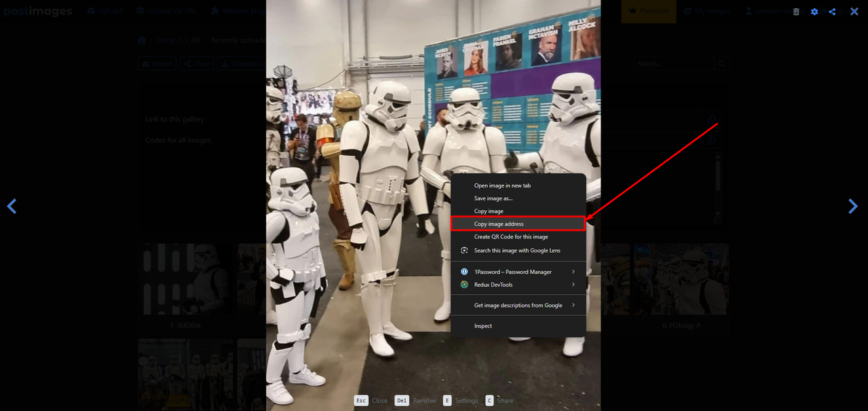Choose Open image in new tab
The image size is (868, 411).
(518, 185)
